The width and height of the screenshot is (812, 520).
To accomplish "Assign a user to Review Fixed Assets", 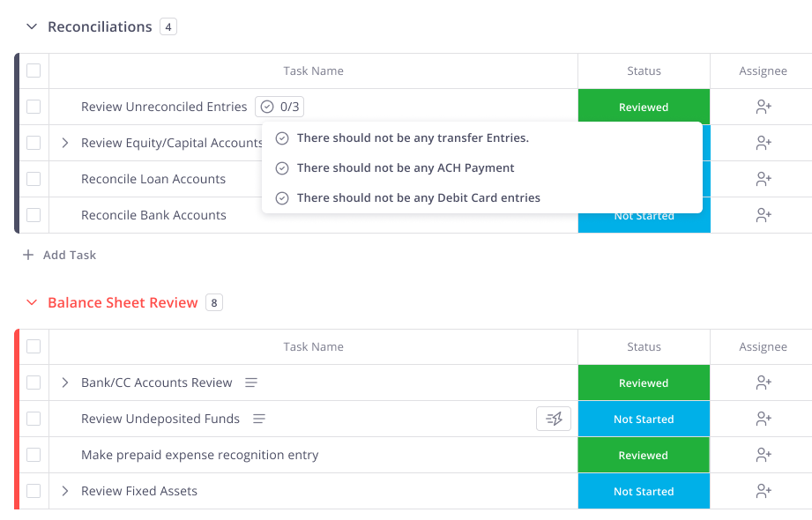I will pos(764,491).
